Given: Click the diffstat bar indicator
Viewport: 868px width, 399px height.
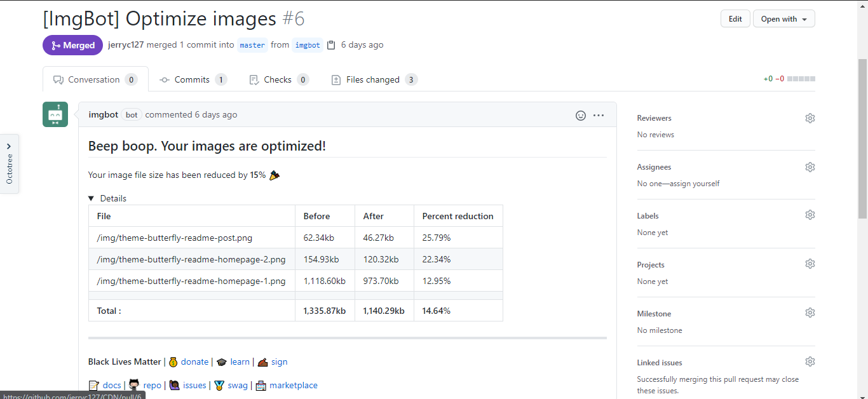Looking at the screenshot, I should tap(801, 79).
